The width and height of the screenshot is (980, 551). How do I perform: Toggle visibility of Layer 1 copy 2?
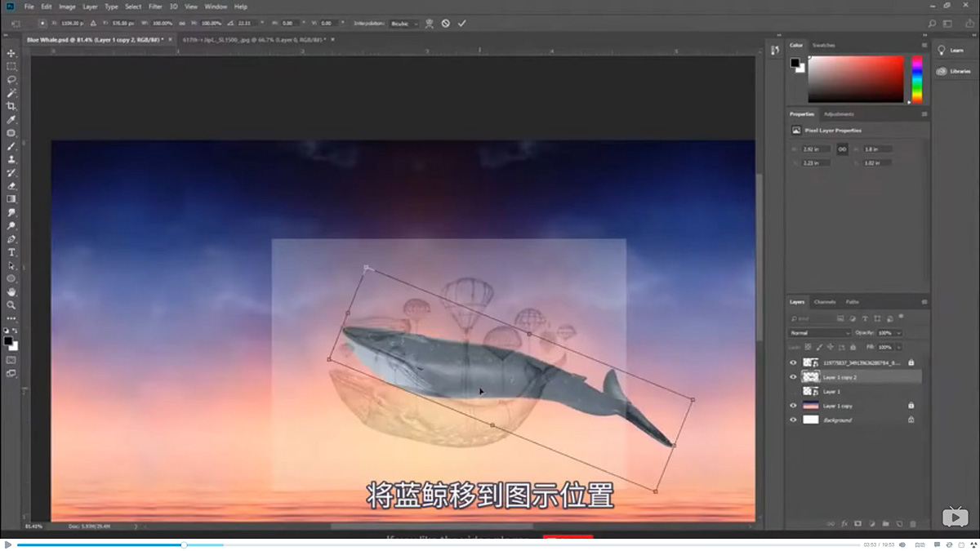coord(792,376)
